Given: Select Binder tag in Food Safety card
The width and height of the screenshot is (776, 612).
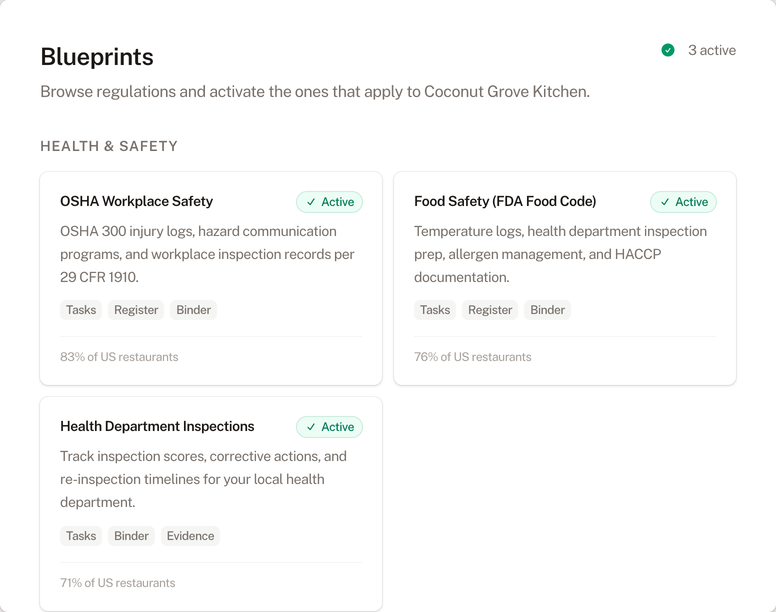Looking at the screenshot, I should (x=547, y=310).
